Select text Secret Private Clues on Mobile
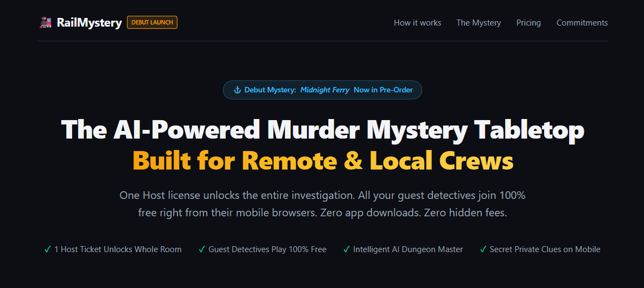Screen dimensions: 644x288 pos(545,249)
